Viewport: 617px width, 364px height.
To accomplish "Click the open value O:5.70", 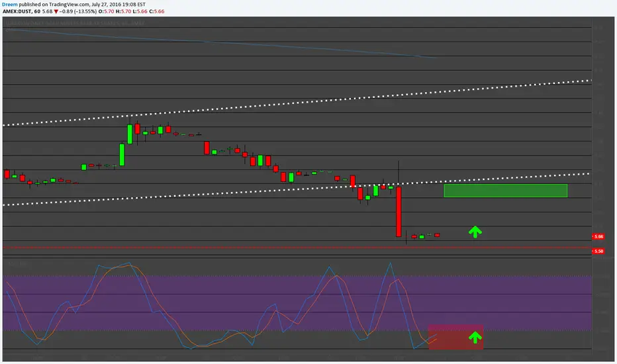I will (x=106, y=11).
